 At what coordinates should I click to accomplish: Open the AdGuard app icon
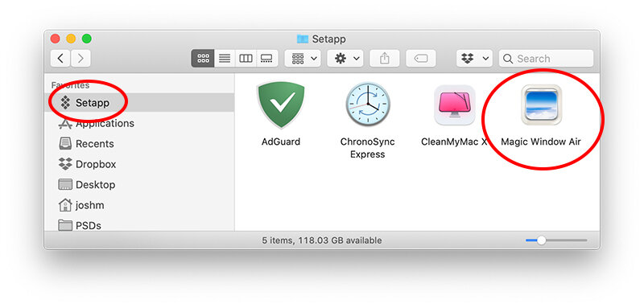tap(281, 105)
